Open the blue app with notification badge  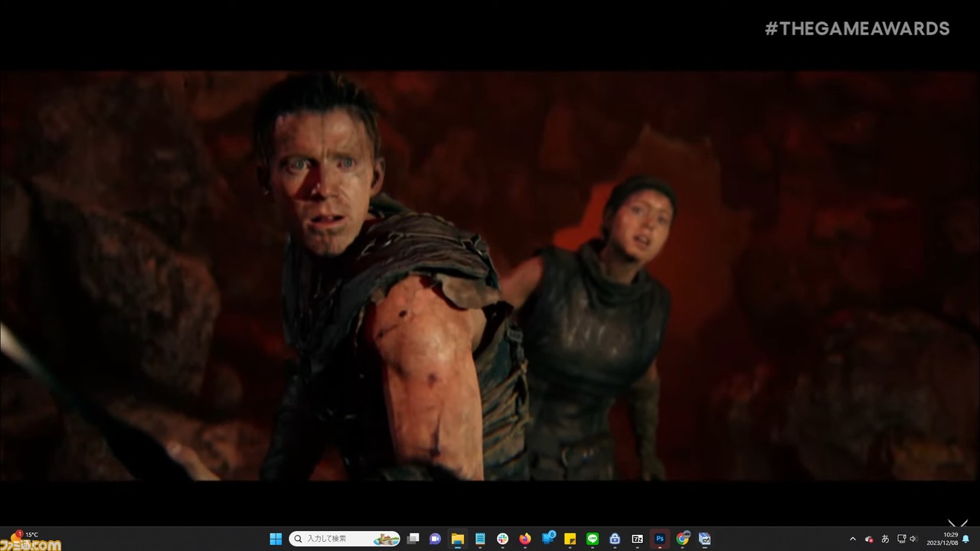pyautogui.click(x=547, y=539)
